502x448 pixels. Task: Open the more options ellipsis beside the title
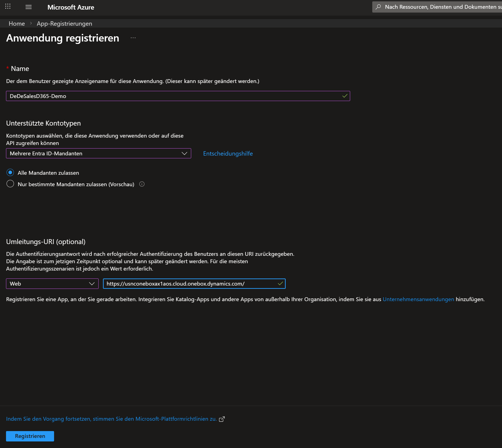click(x=133, y=38)
